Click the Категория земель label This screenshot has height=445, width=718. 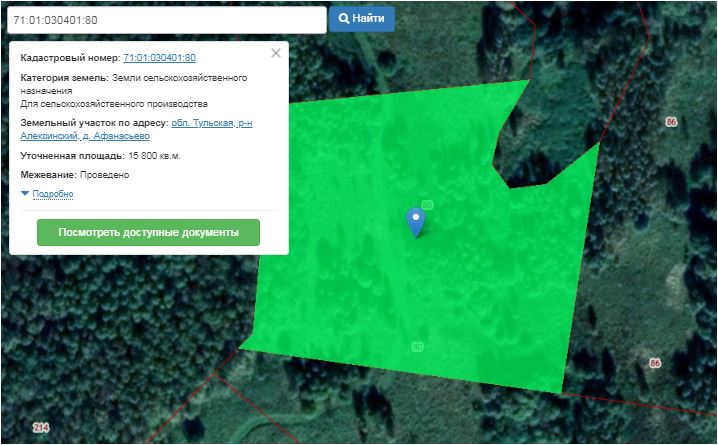(x=65, y=78)
